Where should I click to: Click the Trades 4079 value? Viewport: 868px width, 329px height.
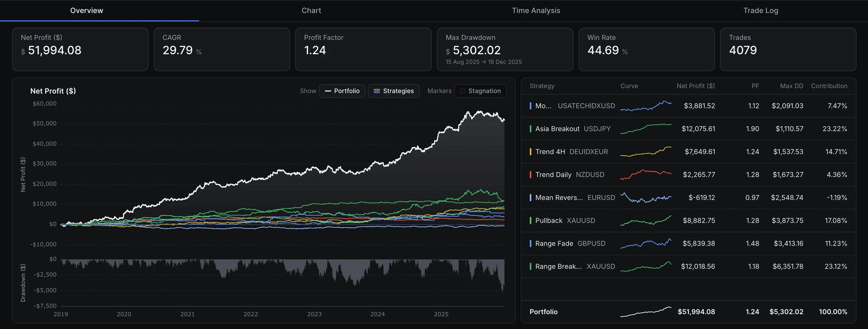click(x=743, y=50)
